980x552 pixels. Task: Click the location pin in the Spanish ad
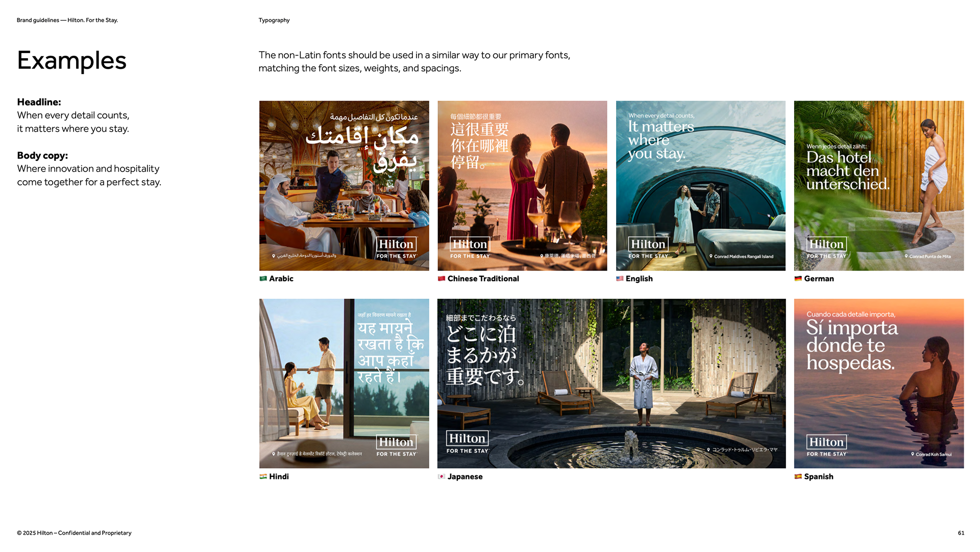tap(913, 454)
